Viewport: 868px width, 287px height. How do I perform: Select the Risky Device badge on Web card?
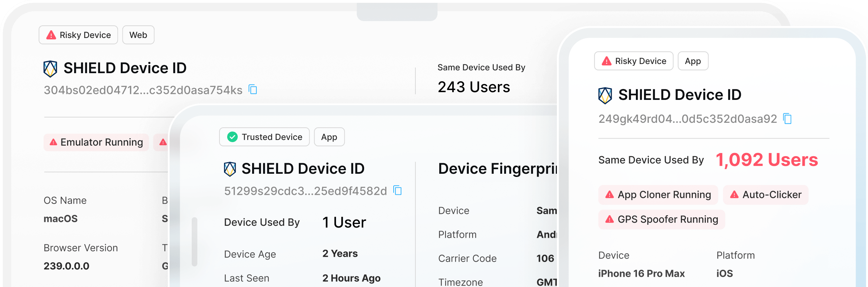coord(78,35)
